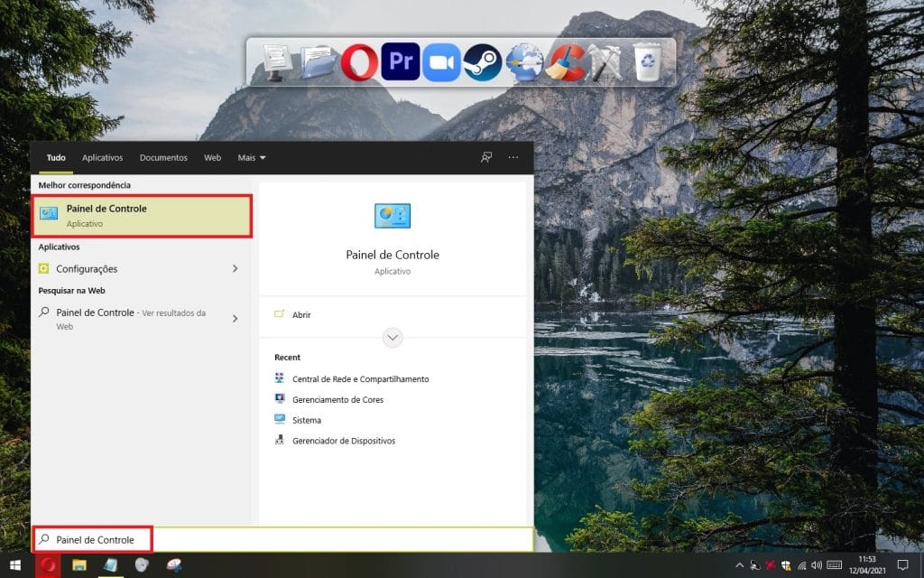This screenshot has height=578, width=924.
Task: Switch to the Aplicativos tab
Action: [x=103, y=157]
